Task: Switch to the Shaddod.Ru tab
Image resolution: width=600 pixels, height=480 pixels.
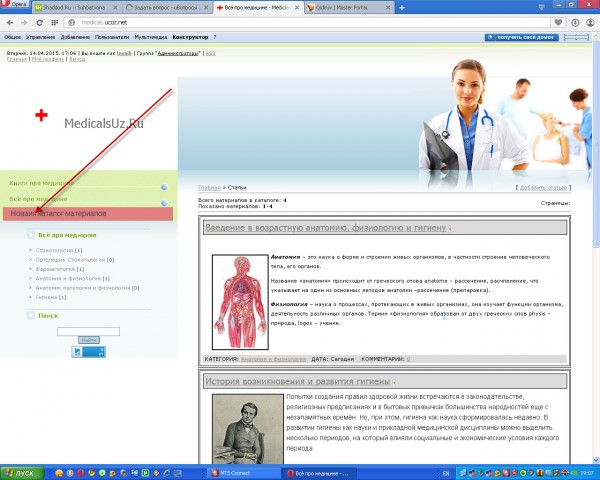Action: click(75, 8)
